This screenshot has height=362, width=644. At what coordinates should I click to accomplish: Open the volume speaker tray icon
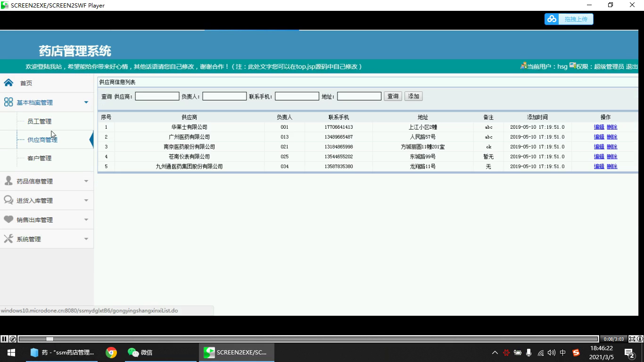(552, 353)
